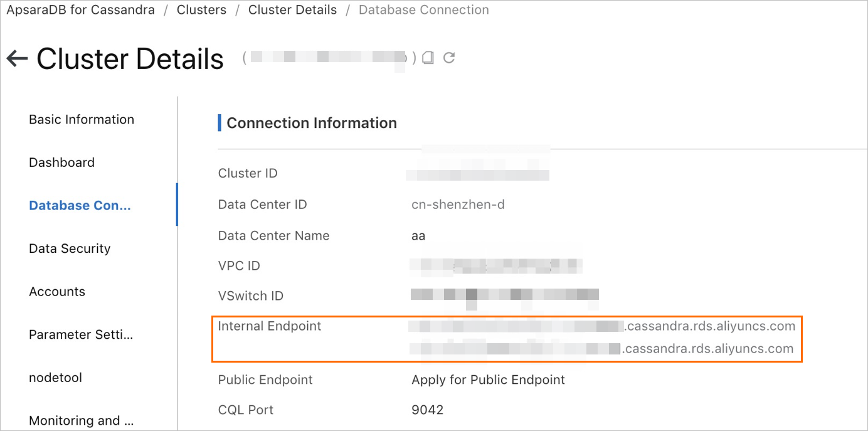Image resolution: width=868 pixels, height=431 pixels.
Task: Click the copy icon next to cluster name
Action: coord(428,58)
